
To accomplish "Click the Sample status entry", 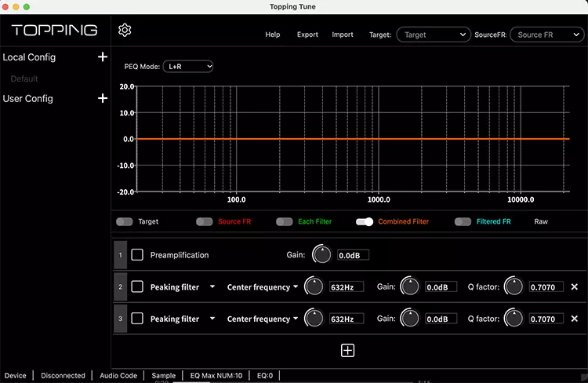I will [x=164, y=375].
